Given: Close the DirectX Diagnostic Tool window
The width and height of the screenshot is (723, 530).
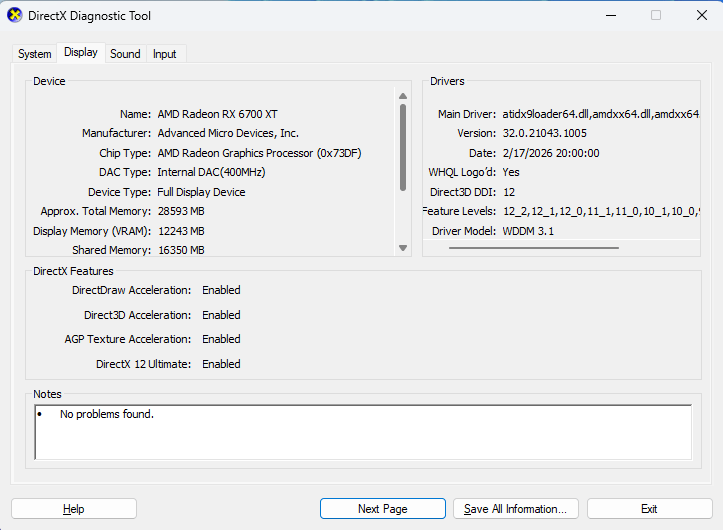Looking at the screenshot, I should click(702, 15).
